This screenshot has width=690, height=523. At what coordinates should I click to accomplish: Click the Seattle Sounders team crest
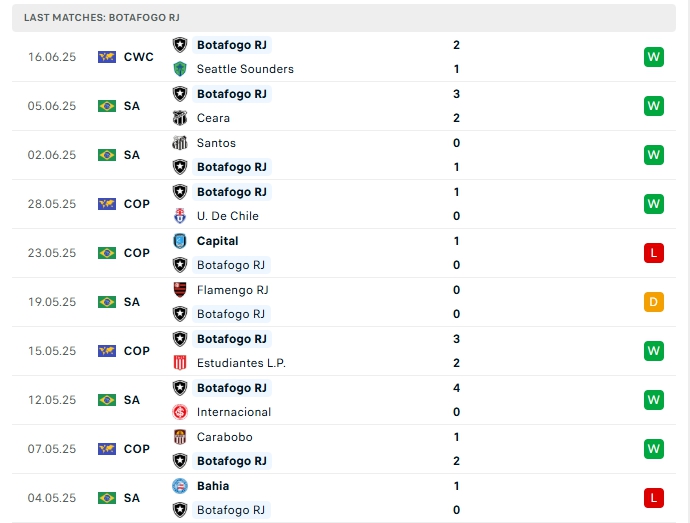[x=180, y=69]
